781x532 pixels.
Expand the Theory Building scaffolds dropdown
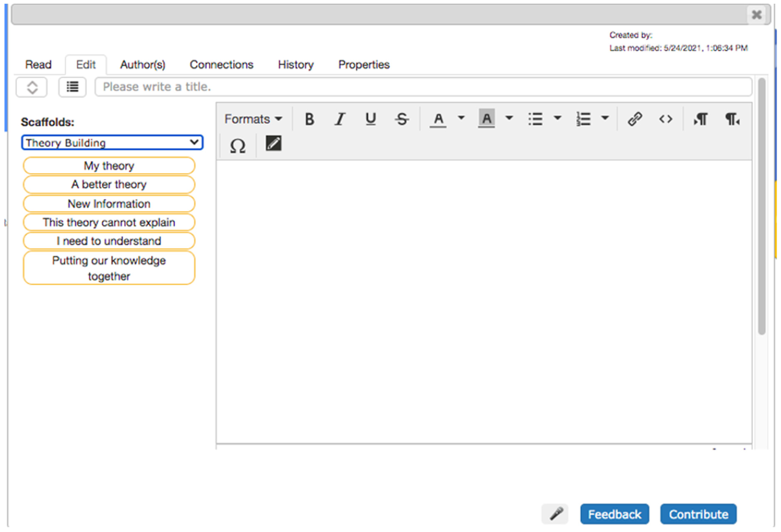point(112,143)
